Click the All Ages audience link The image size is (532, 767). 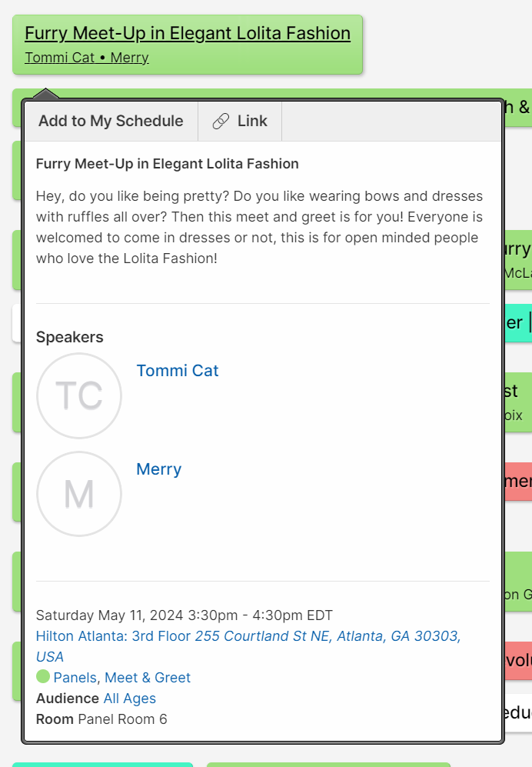tap(130, 699)
